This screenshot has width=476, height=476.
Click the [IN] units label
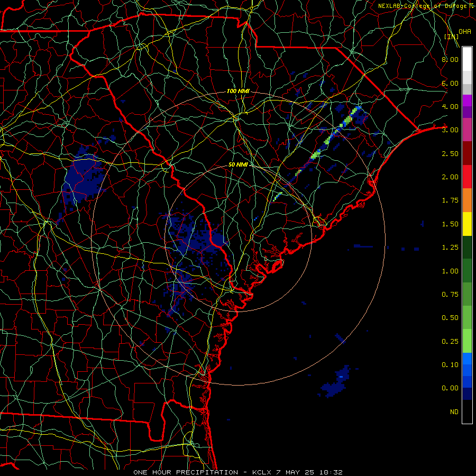pyautogui.click(x=451, y=36)
